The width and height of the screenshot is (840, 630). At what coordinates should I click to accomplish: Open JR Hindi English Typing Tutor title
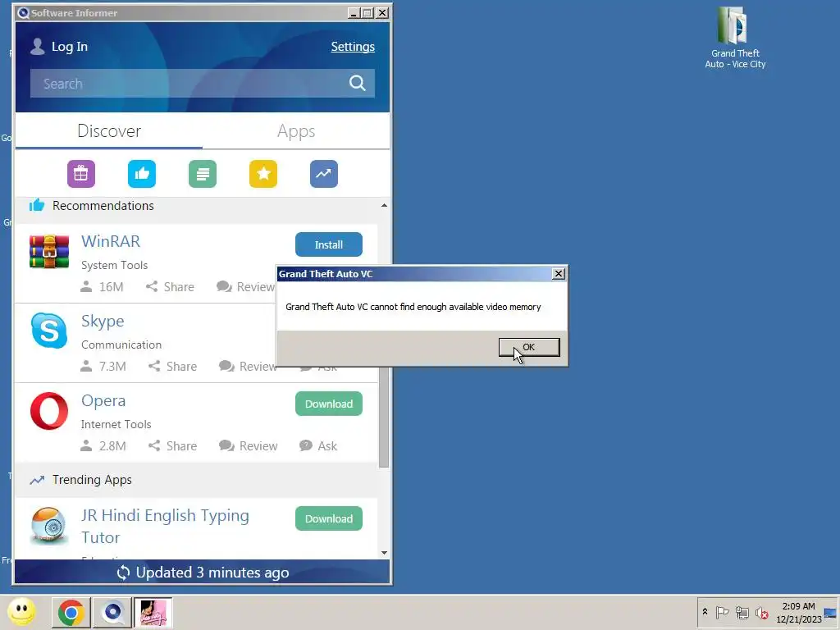165,526
